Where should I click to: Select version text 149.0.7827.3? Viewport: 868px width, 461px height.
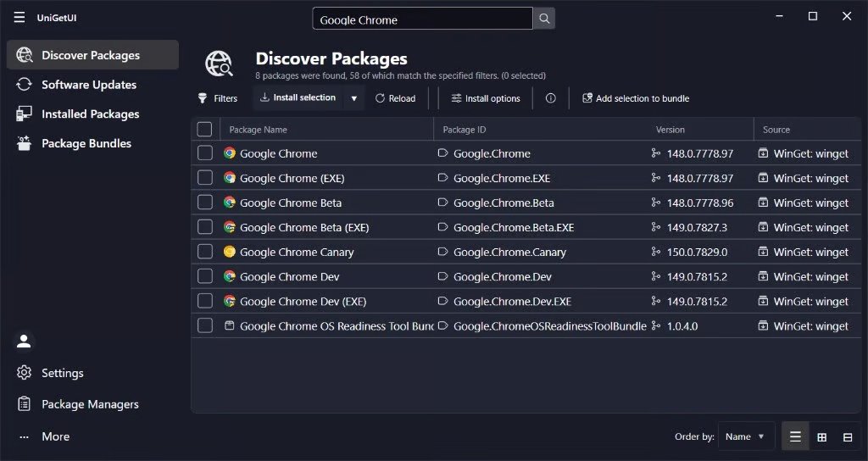pos(697,227)
